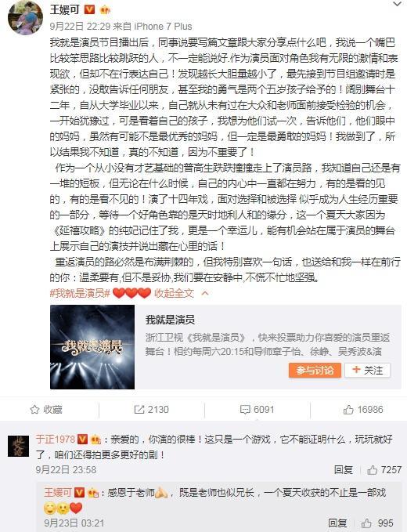Open 于正1978's avatar thumbnail
This screenshot has height=532, width=407.
(x=18, y=446)
